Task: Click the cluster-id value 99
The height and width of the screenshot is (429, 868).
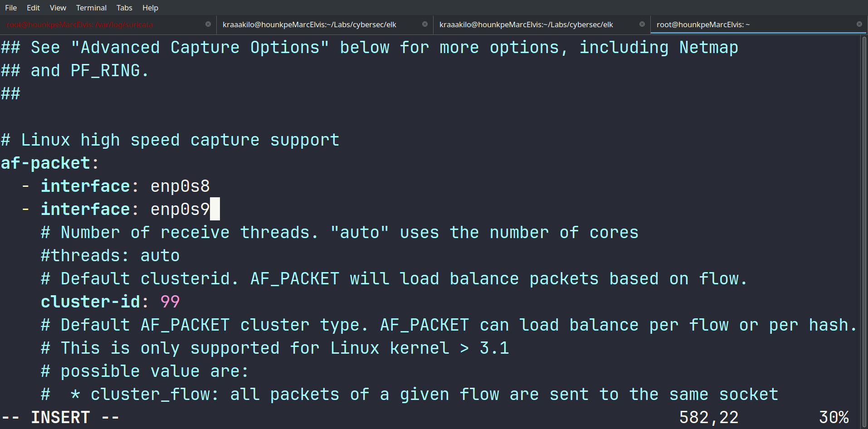Action: (x=170, y=302)
